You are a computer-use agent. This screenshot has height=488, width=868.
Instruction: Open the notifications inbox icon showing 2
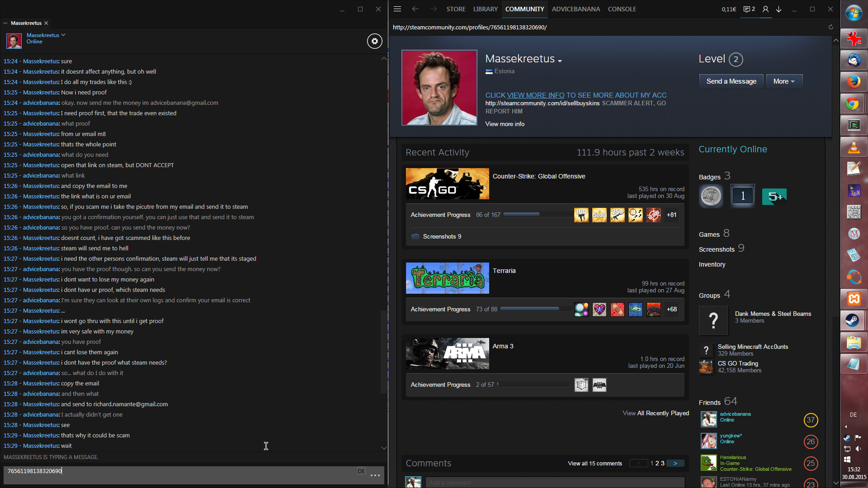[x=749, y=9]
